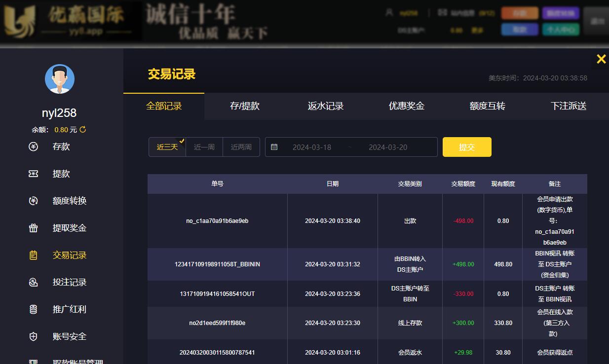Click the 330.80 balance cell
609x364 pixels.
click(x=503, y=323)
